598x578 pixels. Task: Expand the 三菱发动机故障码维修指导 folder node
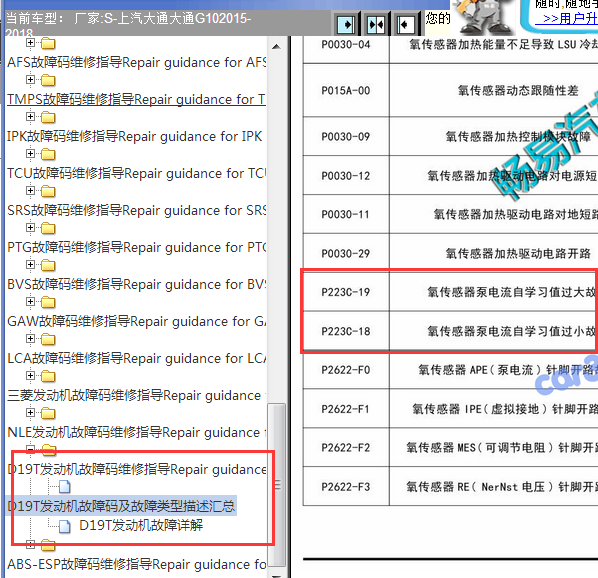pos(31,375)
